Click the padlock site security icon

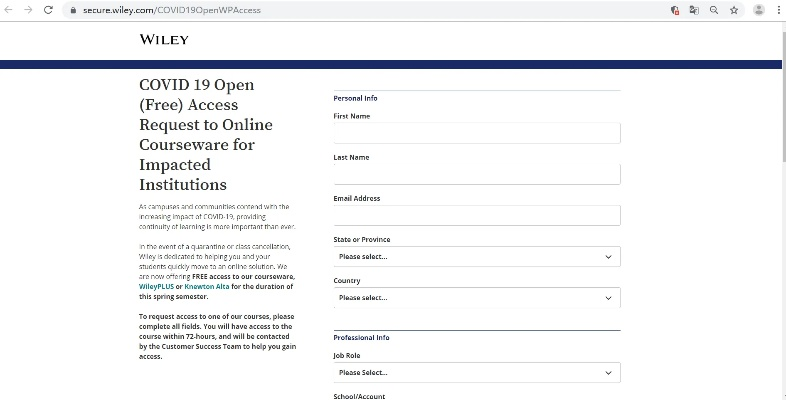click(71, 10)
